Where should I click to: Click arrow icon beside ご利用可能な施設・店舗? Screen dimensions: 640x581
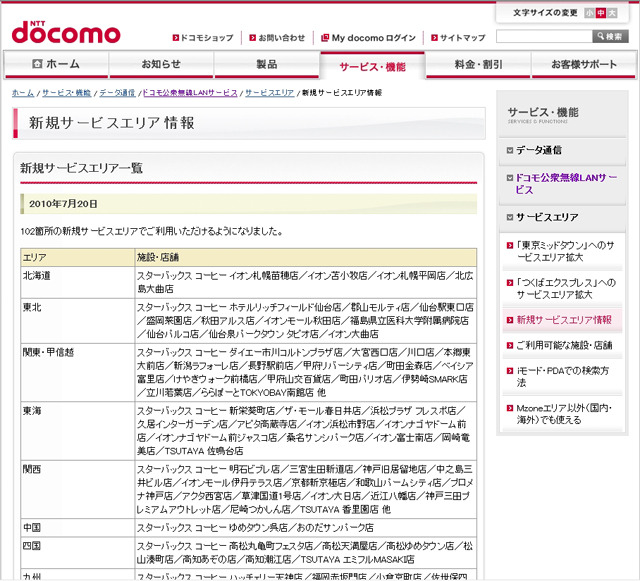coord(509,345)
